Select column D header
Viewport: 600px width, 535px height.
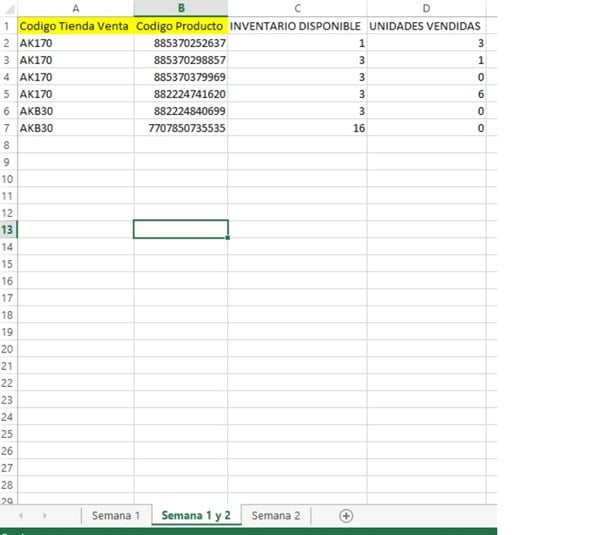click(x=426, y=8)
